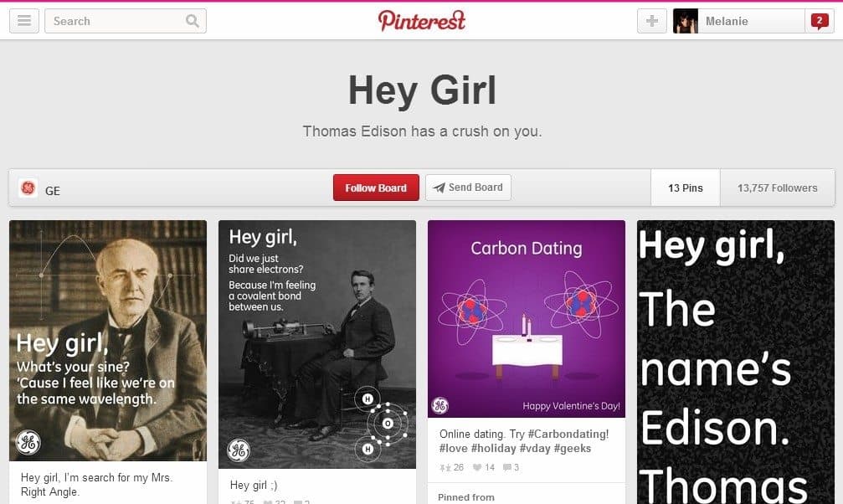The width and height of the screenshot is (843, 504).
Task: Open the "What's your sine?" Edison pin
Action: click(x=108, y=341)
